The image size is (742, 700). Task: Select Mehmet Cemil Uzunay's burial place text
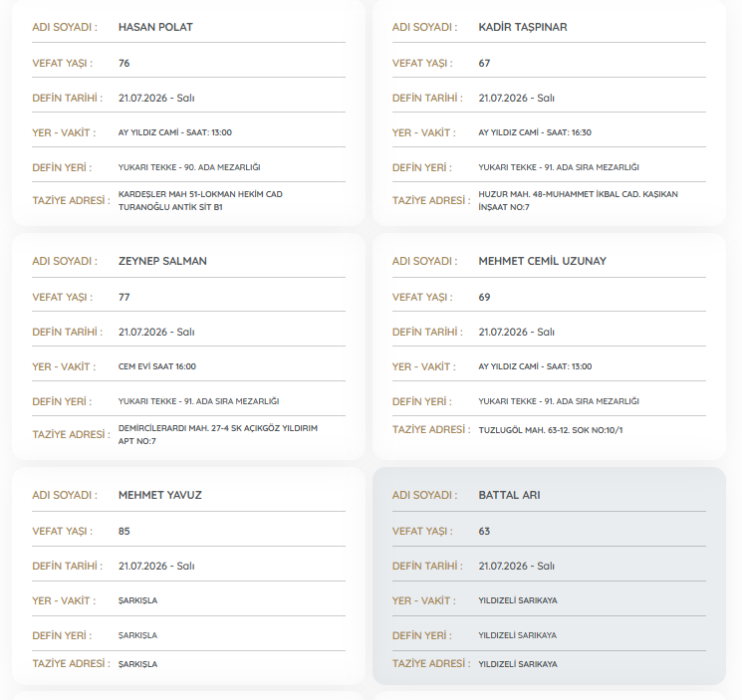coord(559,401)
